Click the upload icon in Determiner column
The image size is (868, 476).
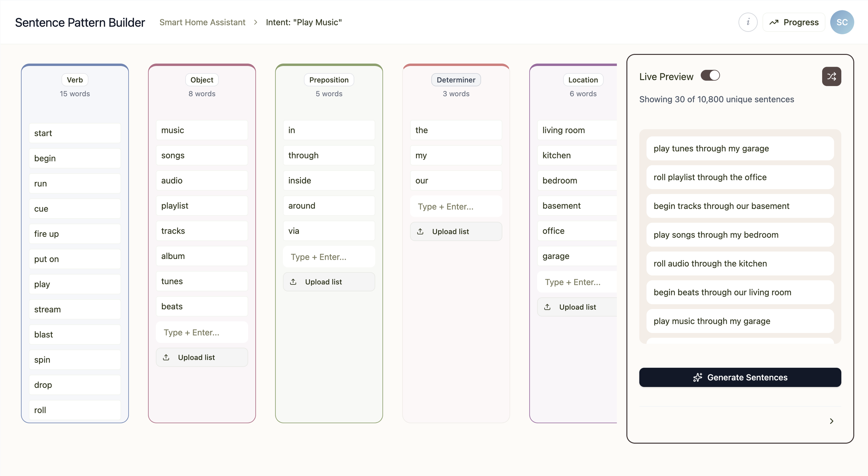[x=420, y=231]
